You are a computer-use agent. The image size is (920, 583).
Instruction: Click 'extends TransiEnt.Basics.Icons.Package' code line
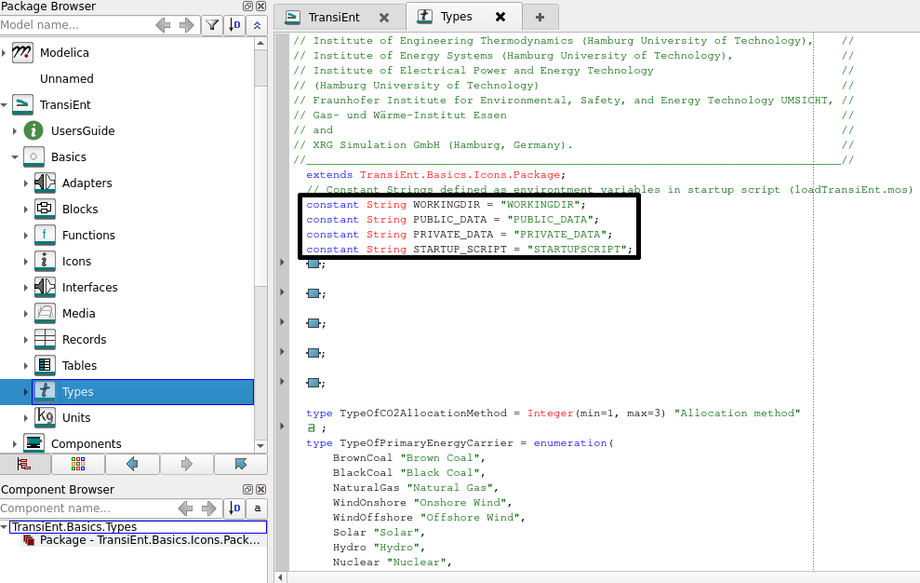point(435,175)
